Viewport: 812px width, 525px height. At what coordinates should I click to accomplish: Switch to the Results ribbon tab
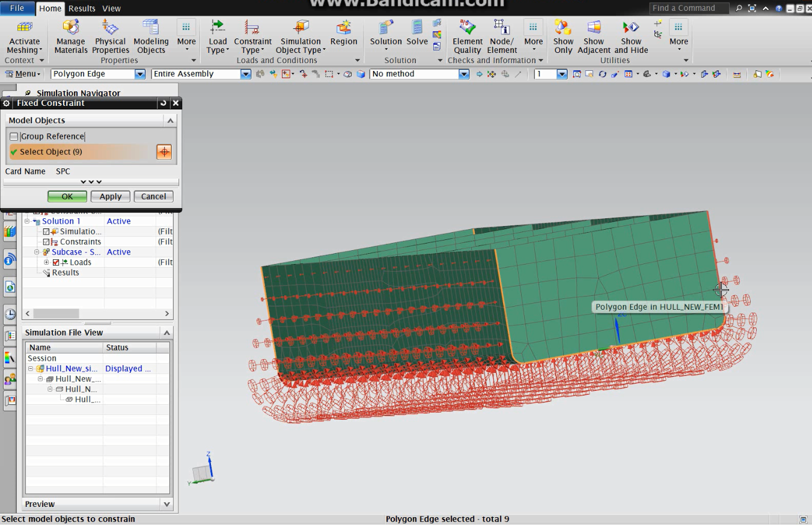point(82,8)
